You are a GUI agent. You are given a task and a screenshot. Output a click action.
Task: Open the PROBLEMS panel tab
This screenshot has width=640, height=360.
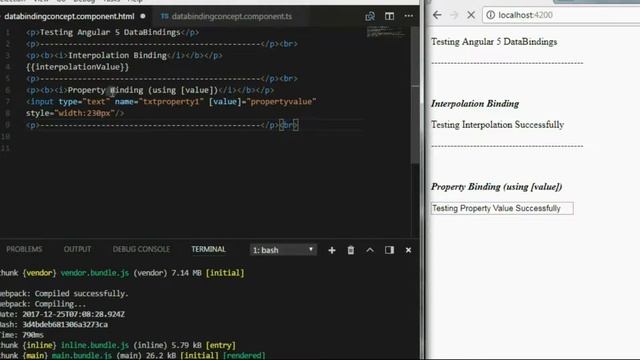pos(24,249)
